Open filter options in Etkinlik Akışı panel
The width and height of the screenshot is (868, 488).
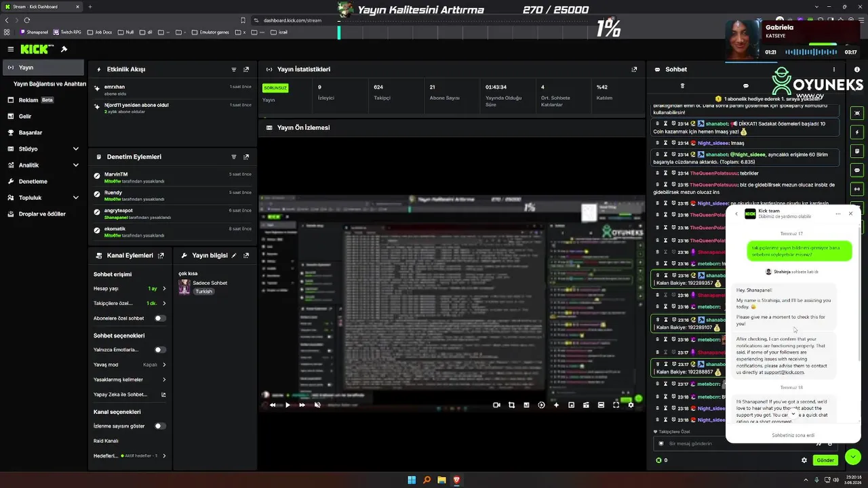pyautogui.click(x=234, y=69)
